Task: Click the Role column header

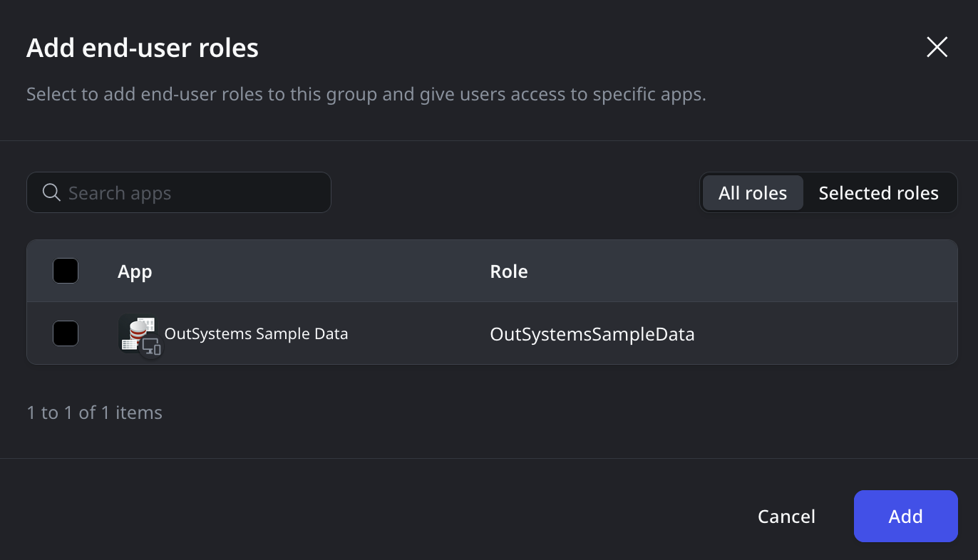Action: coord(509,271)
